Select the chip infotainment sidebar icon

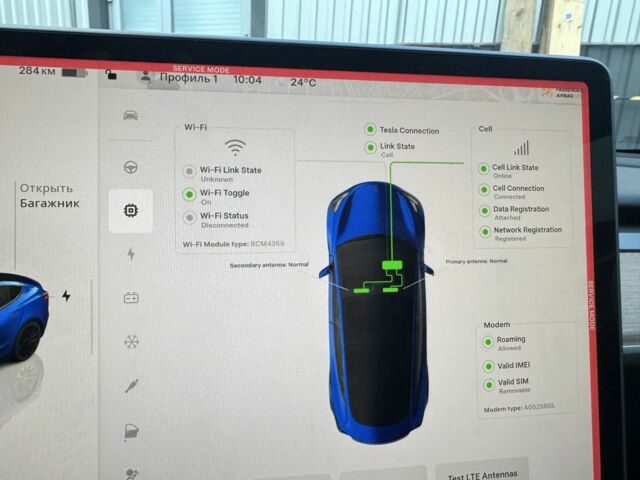pyautogui.click(x=131, y=211)
